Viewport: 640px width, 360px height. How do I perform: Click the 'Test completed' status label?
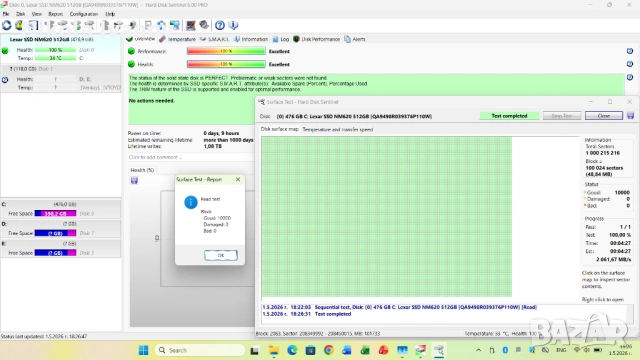[509, 116]
